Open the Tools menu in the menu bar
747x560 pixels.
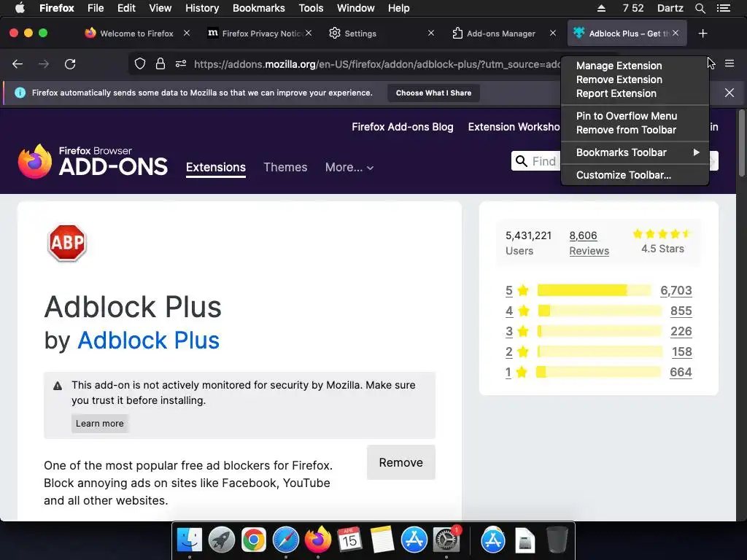pyautogui.click(x=311, y=8)
